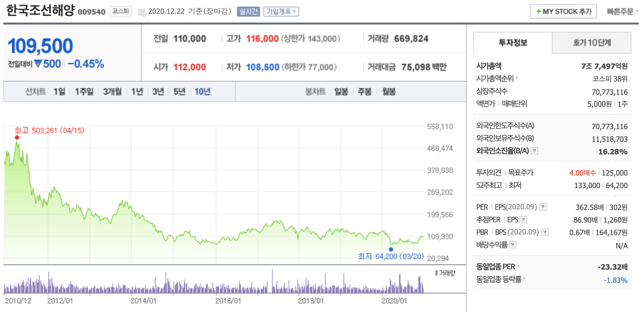
Task: Click the 외국인소진율 help icon
Action: click(x=534, y=151)
